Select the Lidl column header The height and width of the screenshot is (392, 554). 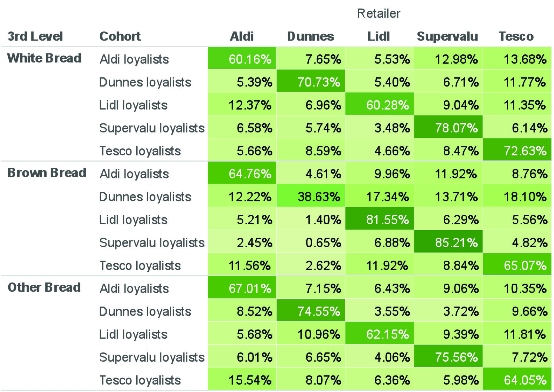point(378,36)
